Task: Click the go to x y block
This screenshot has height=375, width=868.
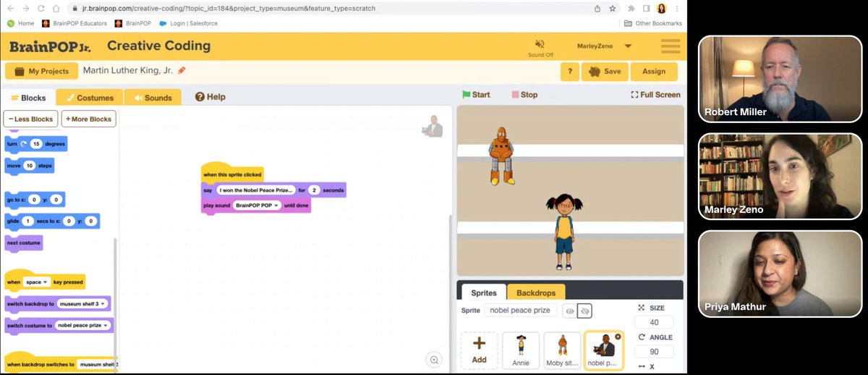Action: coord(35,199)
